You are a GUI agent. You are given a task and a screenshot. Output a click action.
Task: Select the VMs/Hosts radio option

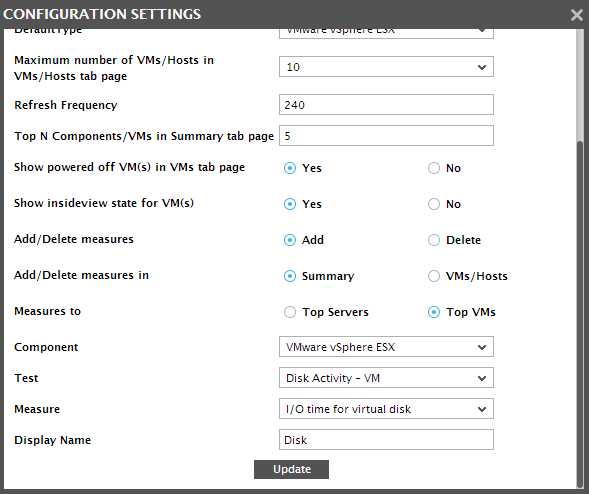[x=433, y=276]
